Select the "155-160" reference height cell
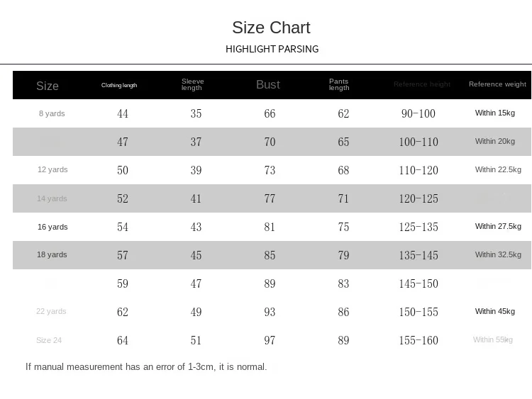Viewport: 532px width, 399px height. point(419,340)
